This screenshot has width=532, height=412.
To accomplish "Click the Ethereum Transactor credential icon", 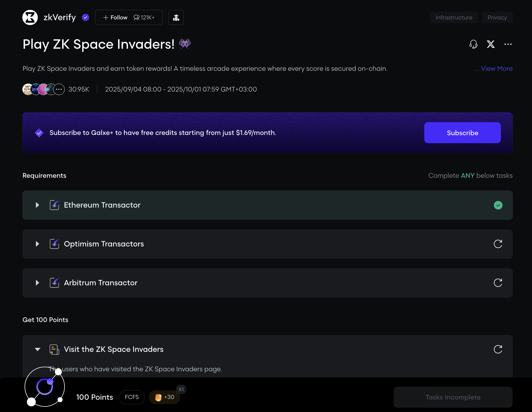I will [x=55, y=205].
